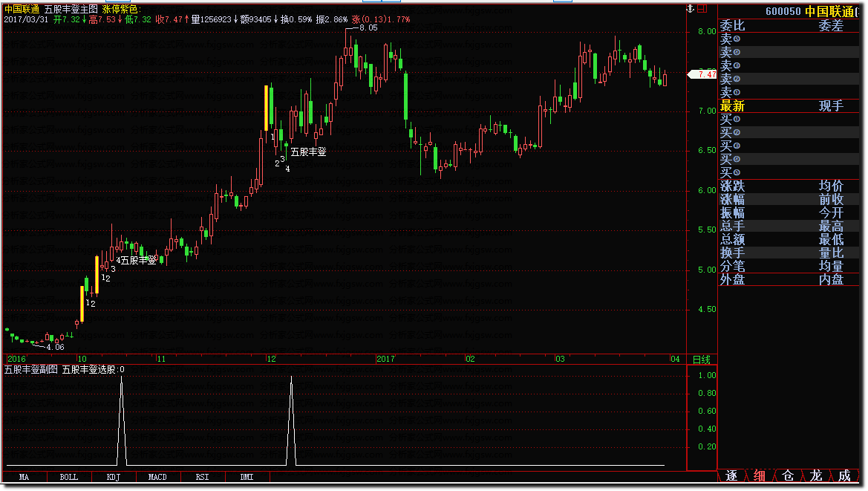Click the 总额 label
Viewport: 868px width, 491px height.
click(732, 239)
